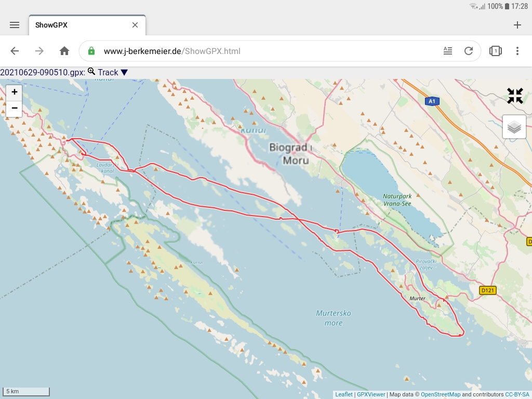Open the OpenStreetMap attribution link

pyautogui.click(x=440, y=394)
